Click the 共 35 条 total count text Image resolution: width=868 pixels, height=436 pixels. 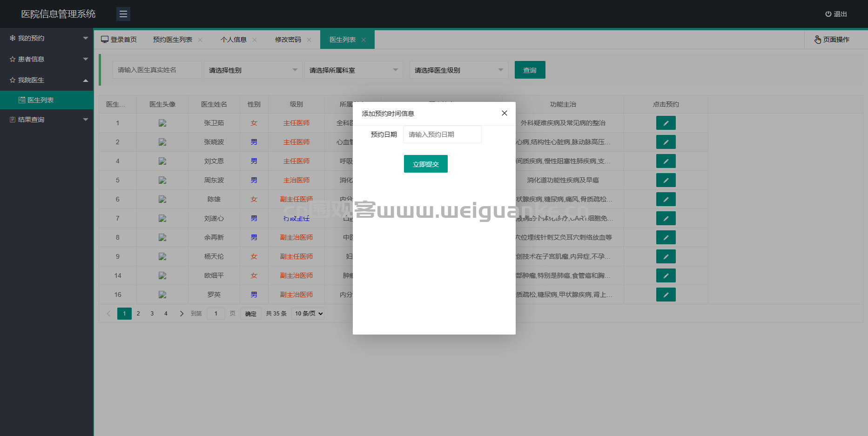276,314
